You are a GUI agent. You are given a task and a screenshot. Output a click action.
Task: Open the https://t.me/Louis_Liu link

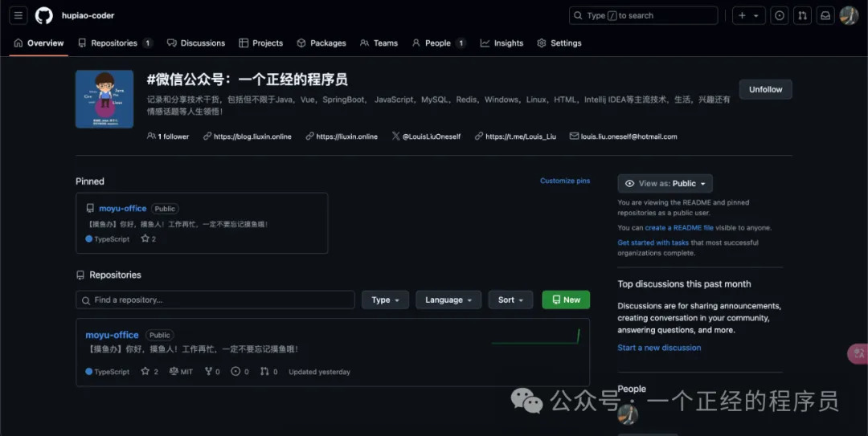(x=515, y=137)
